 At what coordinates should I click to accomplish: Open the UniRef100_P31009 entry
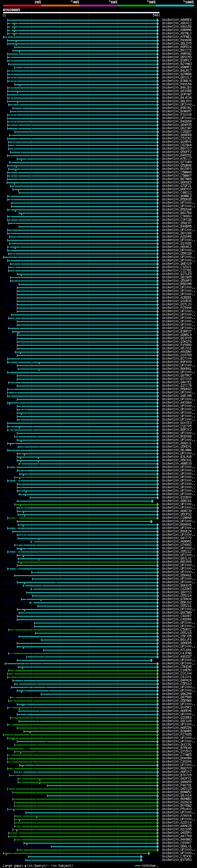click(x=177, y=115)
